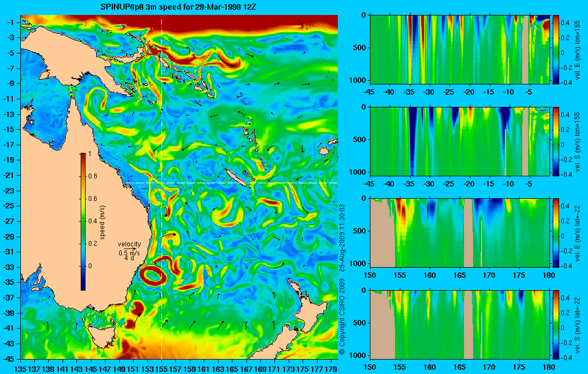Click the "-1" latitude tick on main map
The width and height of the screenshot is (588, 374).
tap(11, 22)
